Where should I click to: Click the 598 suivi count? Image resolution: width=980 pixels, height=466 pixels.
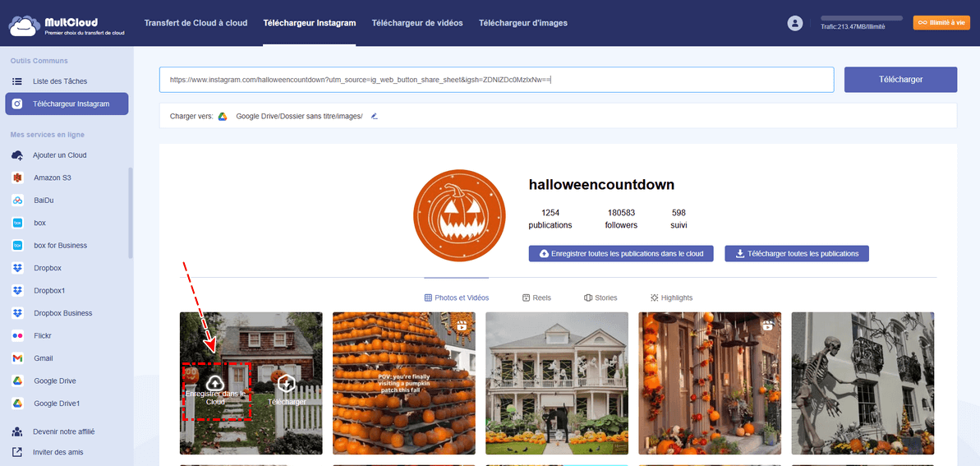[679, 219]
